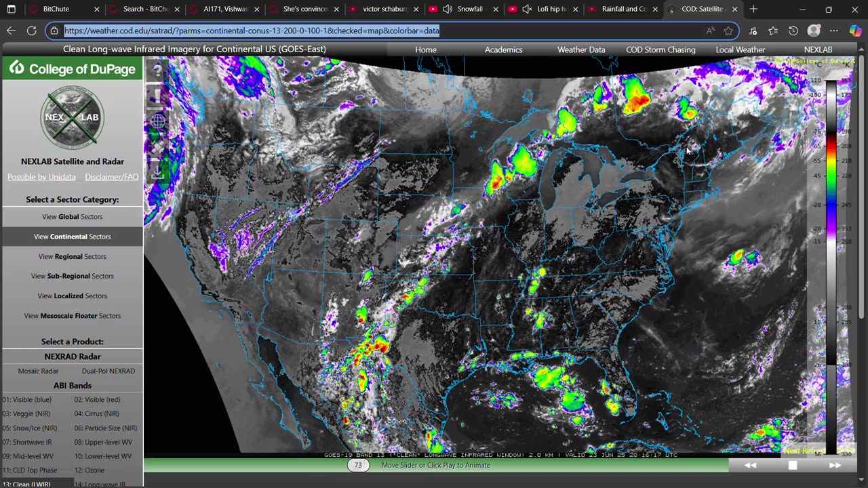Viewport: 868px width, 488px height.
Task: Open the Academics nav menu
Action: tap(503, 49)
